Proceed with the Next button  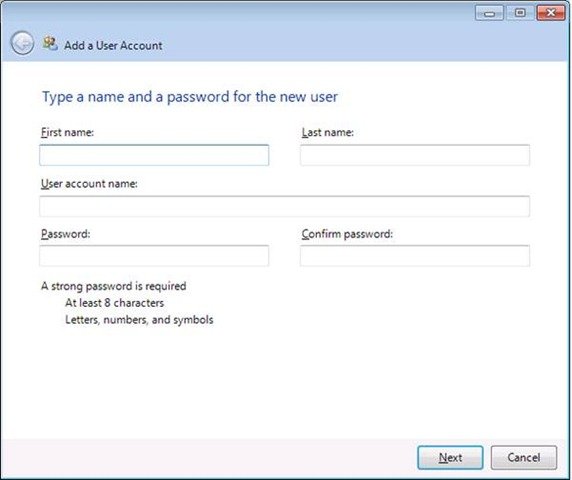tap(450, 457)
